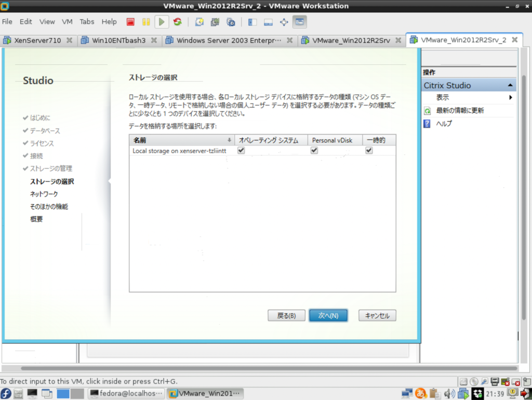
Task: Uncheck the 一時的 checkbox for Local storage
Action: click(x=369, y=150)
